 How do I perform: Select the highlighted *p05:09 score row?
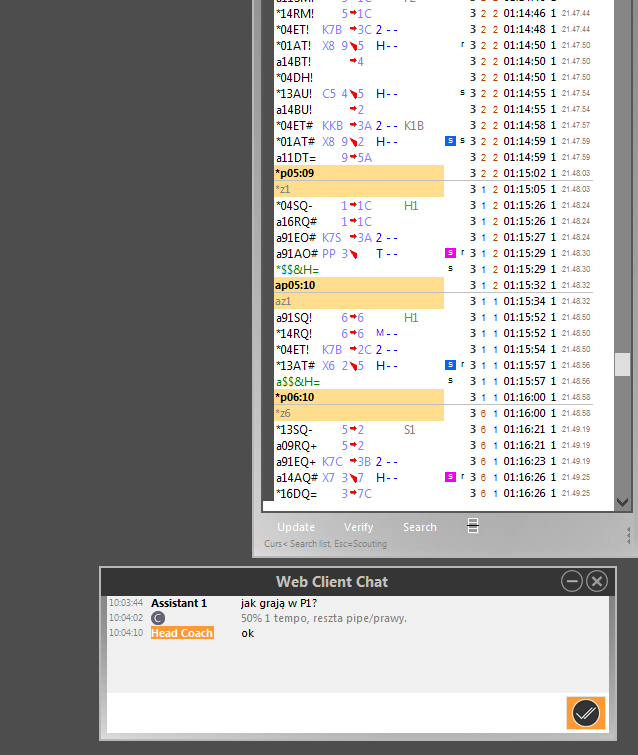358,173
